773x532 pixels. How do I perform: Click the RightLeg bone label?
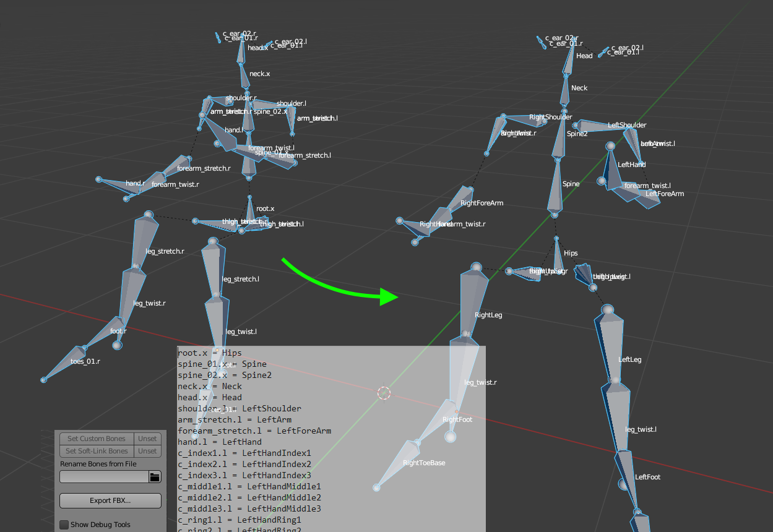point(488,315)
